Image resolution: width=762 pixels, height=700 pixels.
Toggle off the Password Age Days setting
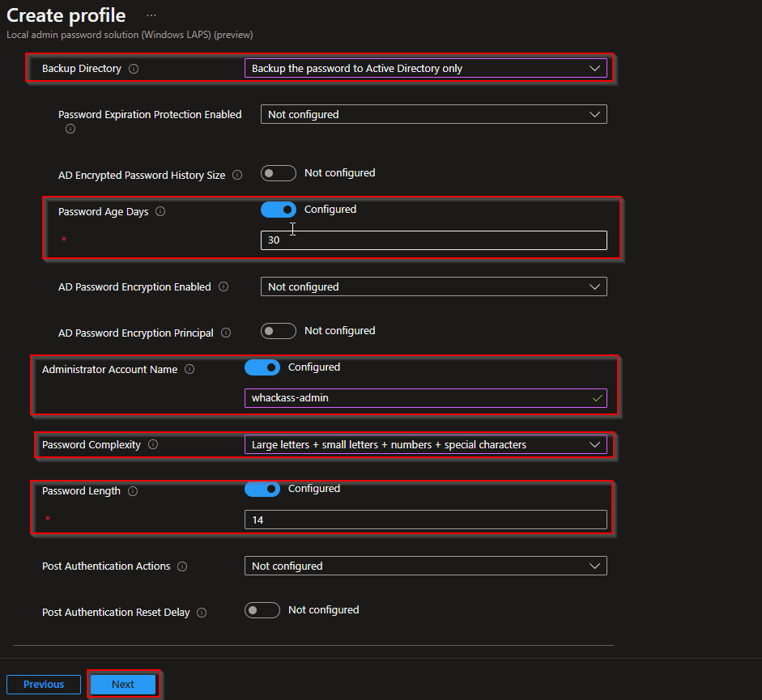click(279, 209)
